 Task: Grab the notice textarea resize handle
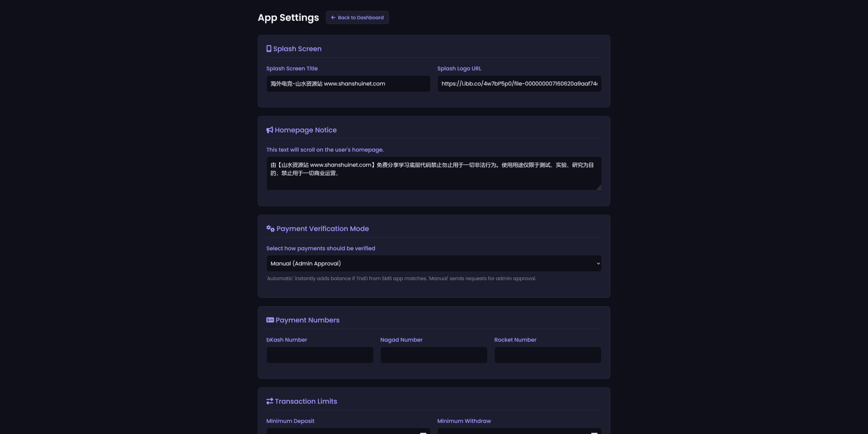tap(599, 188)
